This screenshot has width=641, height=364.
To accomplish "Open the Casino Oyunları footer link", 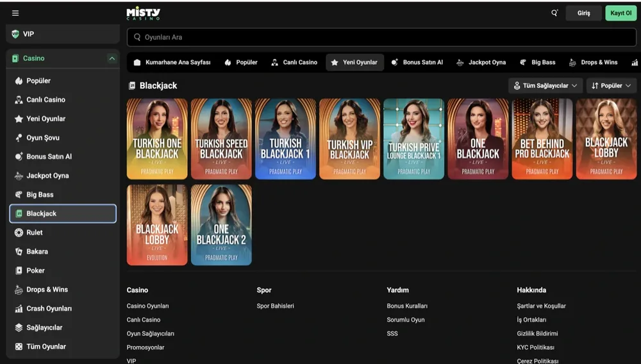I will (x=147, y=306).
